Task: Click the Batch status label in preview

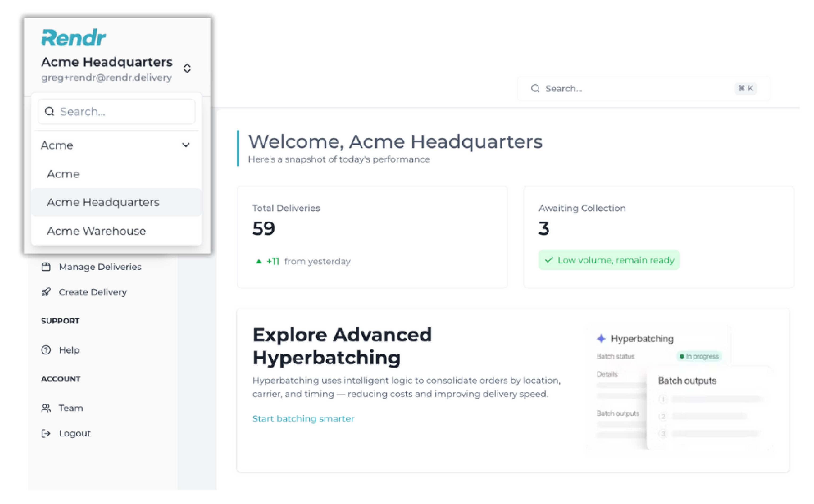Action: pyautogui.click(x=615, y=356)
